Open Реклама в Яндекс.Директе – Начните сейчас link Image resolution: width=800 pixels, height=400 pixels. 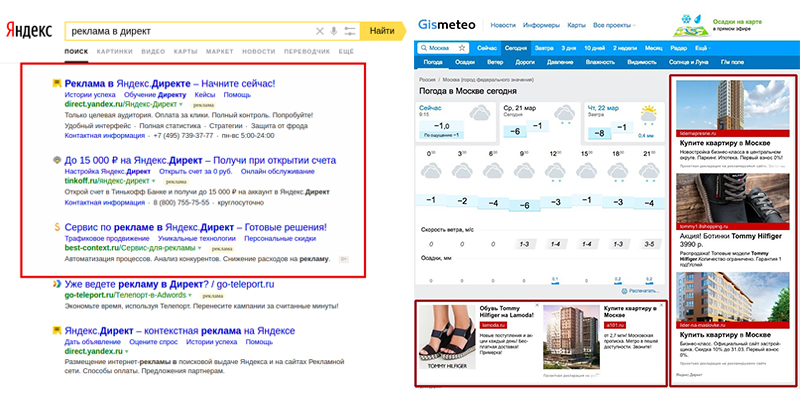(170, 83)
